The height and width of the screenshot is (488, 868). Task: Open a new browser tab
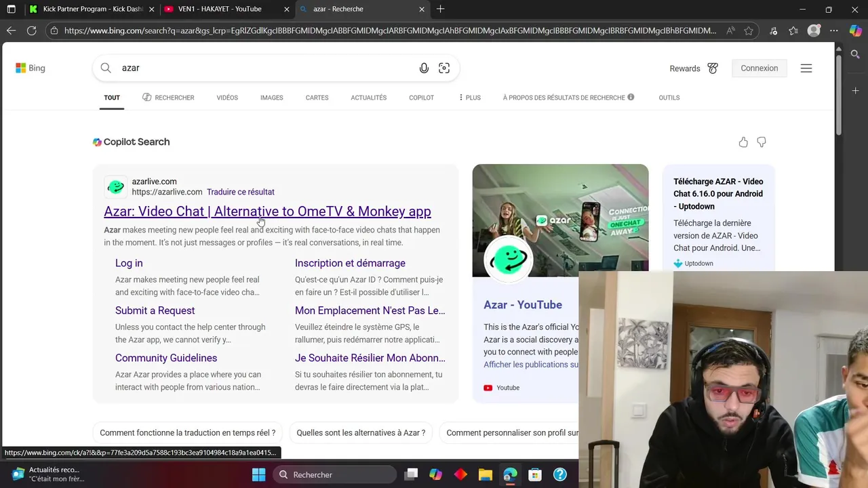pyautogui.click(x=441, y=9)
